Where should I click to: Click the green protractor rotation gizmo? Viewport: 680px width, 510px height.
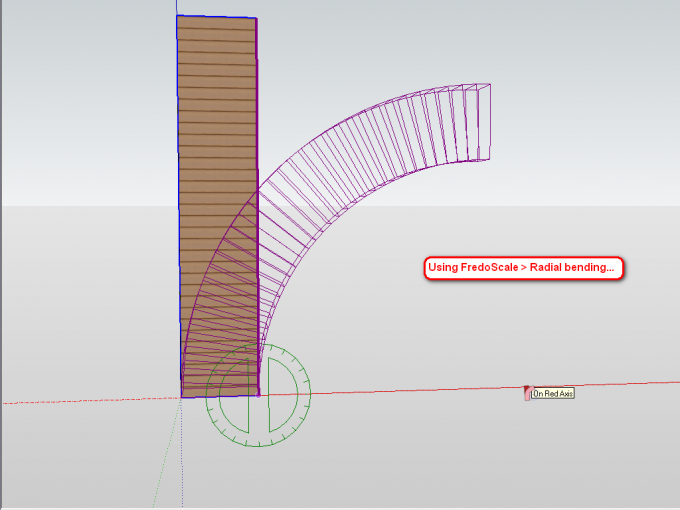[x=258, y=395]
